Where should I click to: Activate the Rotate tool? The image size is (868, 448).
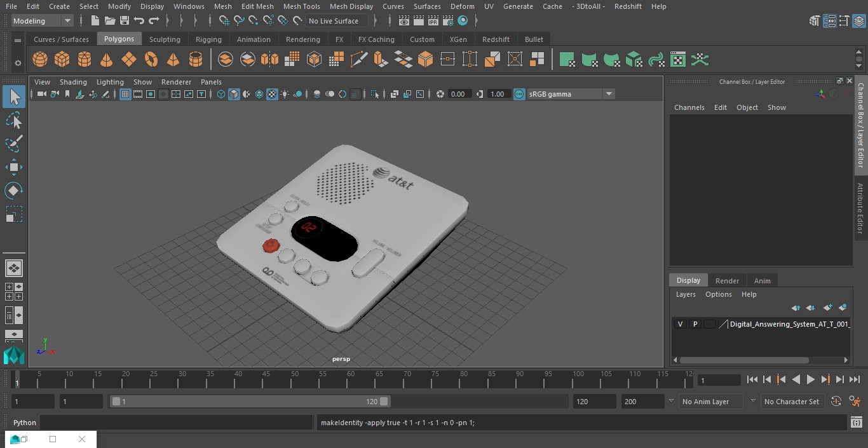click(x=13, y=191)
